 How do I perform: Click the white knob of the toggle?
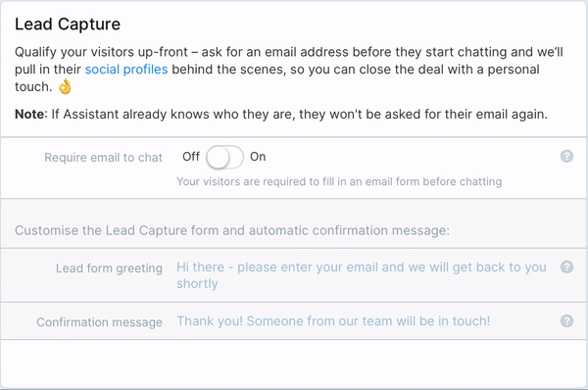coord(218,157)
